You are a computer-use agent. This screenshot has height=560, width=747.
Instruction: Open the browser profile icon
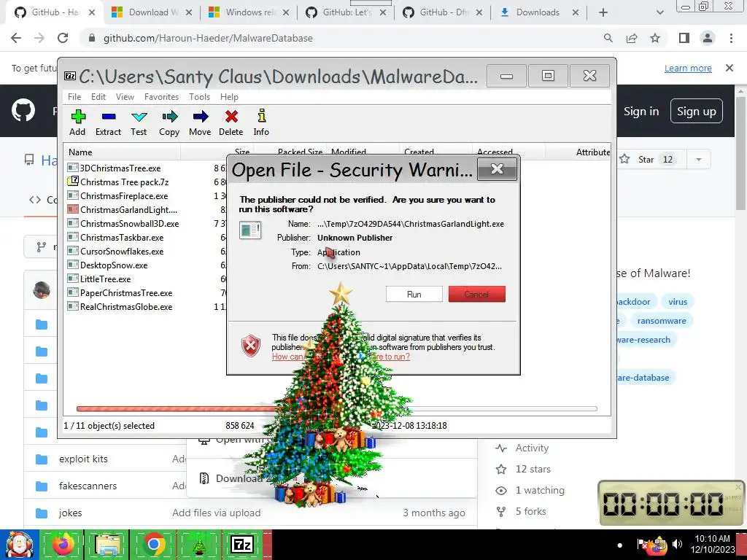point(708,38)
